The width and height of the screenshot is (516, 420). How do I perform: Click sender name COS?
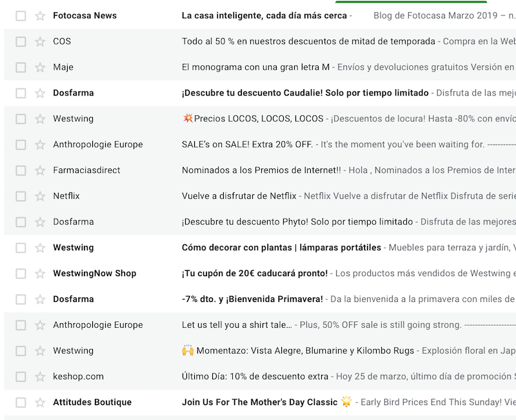pos(62,41)
